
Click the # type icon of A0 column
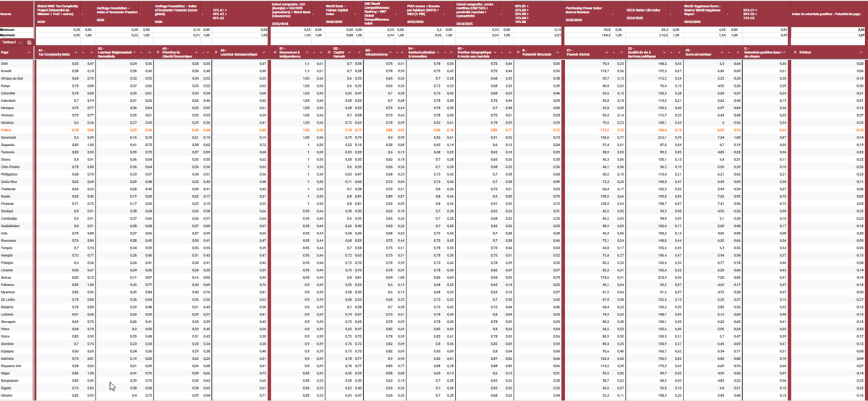click(x=216, y=53)
